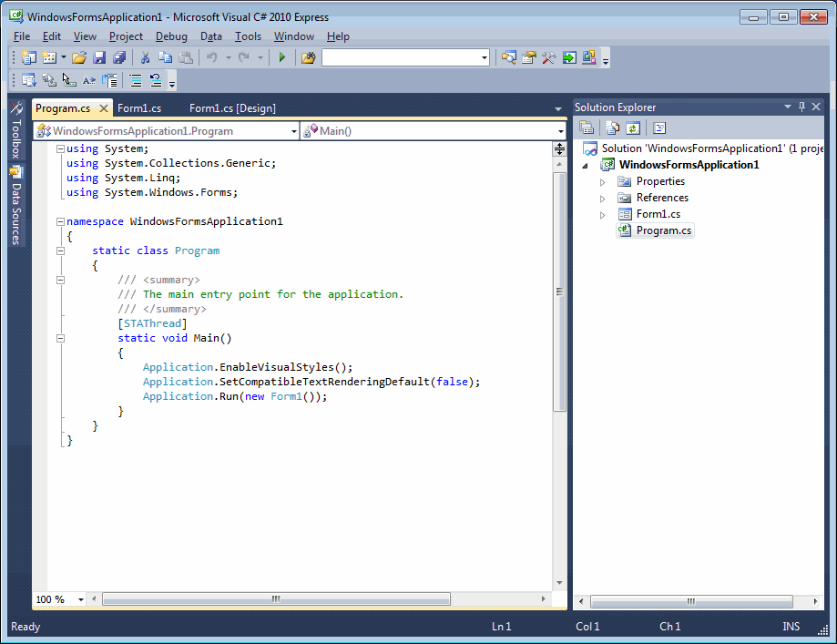The height and width of the screenshot is (644, 837).
Task: Expand the References node in Solution Explorer
Action: tap(600, 197)
